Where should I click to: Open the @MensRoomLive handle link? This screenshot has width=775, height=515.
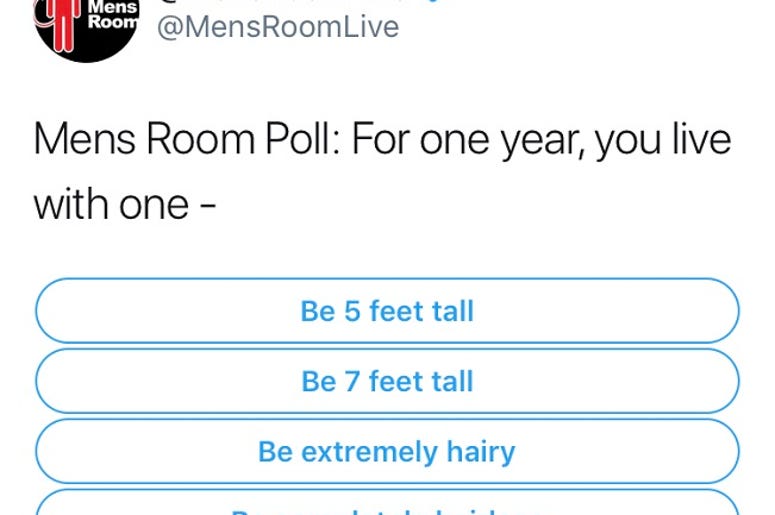278,27
